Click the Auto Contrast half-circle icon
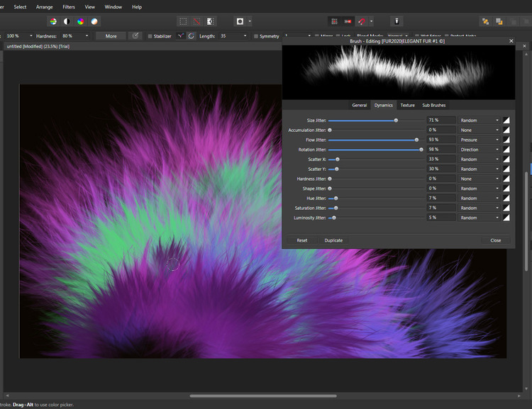532x409 pixels. tap(66, 21)
